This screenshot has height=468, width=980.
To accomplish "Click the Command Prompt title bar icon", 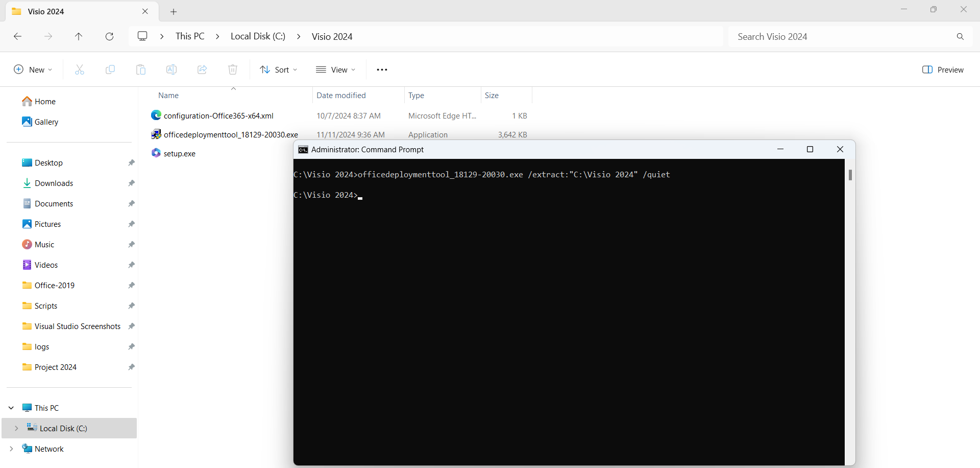I will pos(303,150).
